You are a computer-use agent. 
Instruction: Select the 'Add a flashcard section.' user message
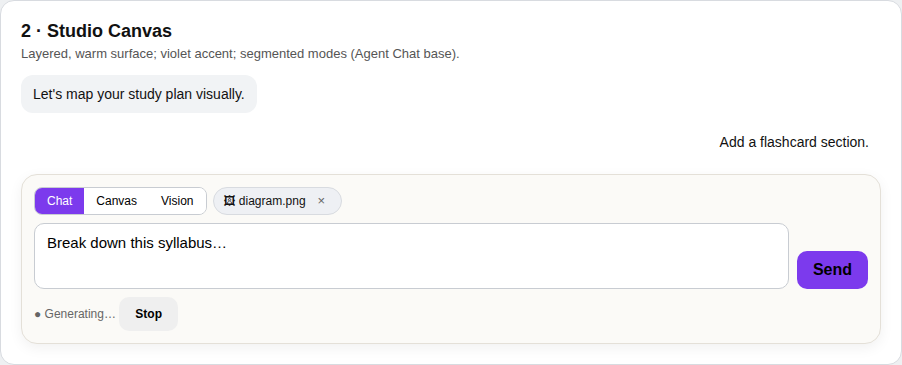coord(794,142)
